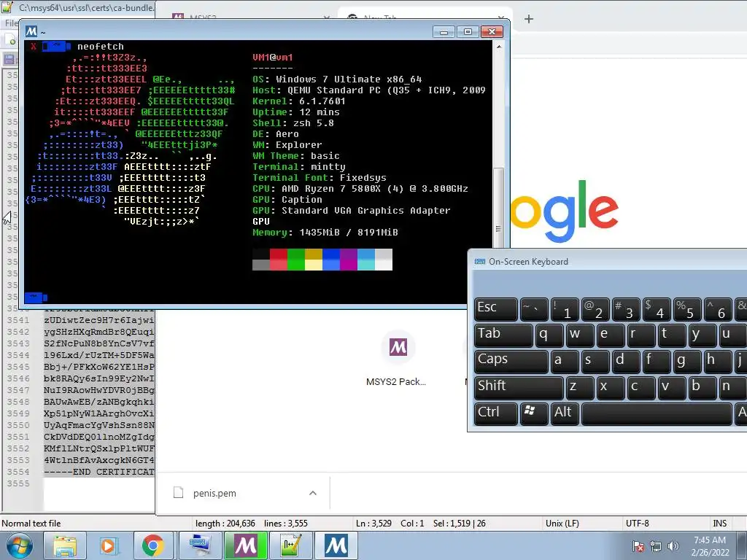This screenshot has height=560, width=747.
Task: Toggle the Ctrl key on On-Screen Keyboard
Action: 496,413
